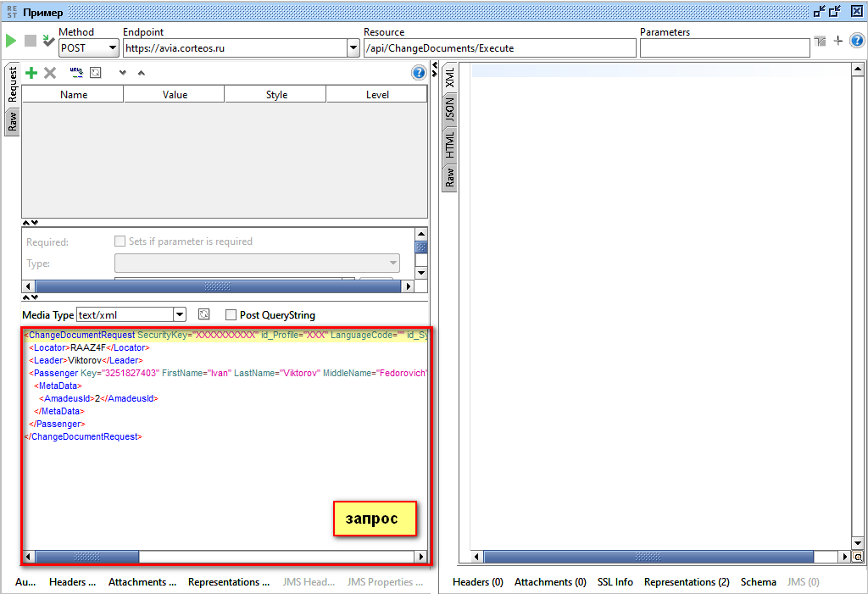
Task: Click the add assertion checkmark icon
Action: tap(48, 41)
